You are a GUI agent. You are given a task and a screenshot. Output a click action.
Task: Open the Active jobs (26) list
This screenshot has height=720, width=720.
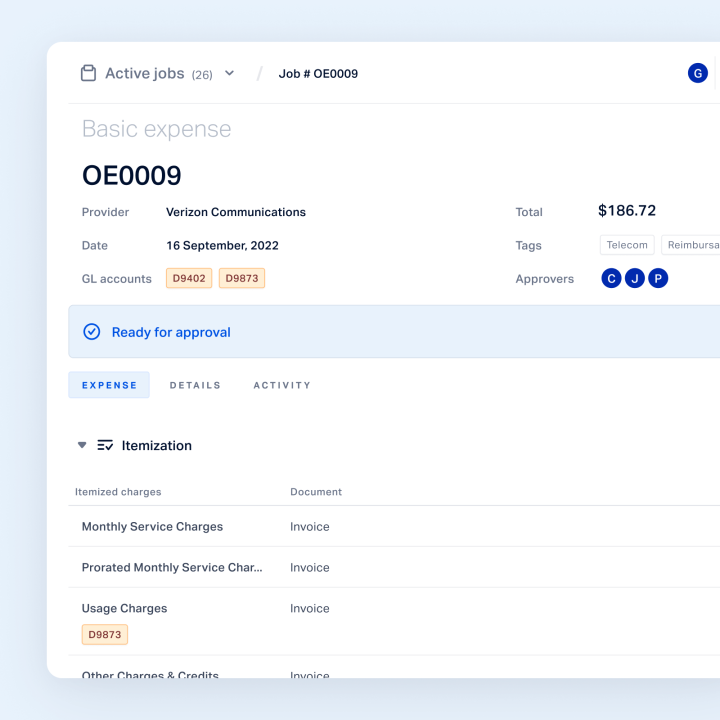[x=158, y=73]
